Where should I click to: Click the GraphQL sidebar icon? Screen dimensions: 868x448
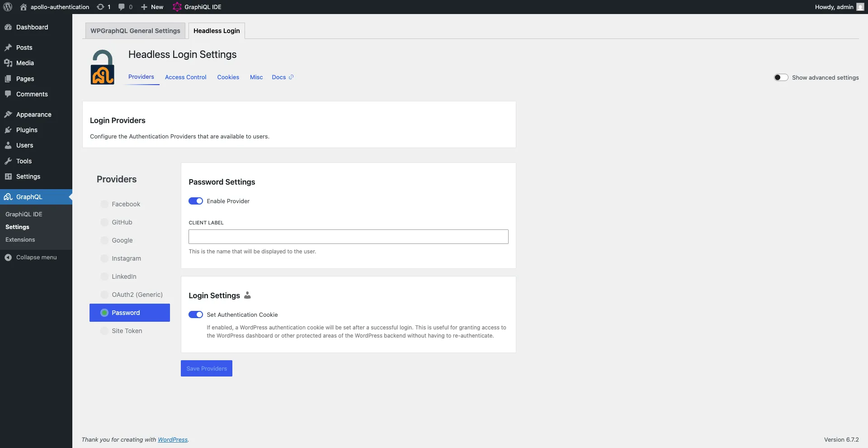pos(8,197)
